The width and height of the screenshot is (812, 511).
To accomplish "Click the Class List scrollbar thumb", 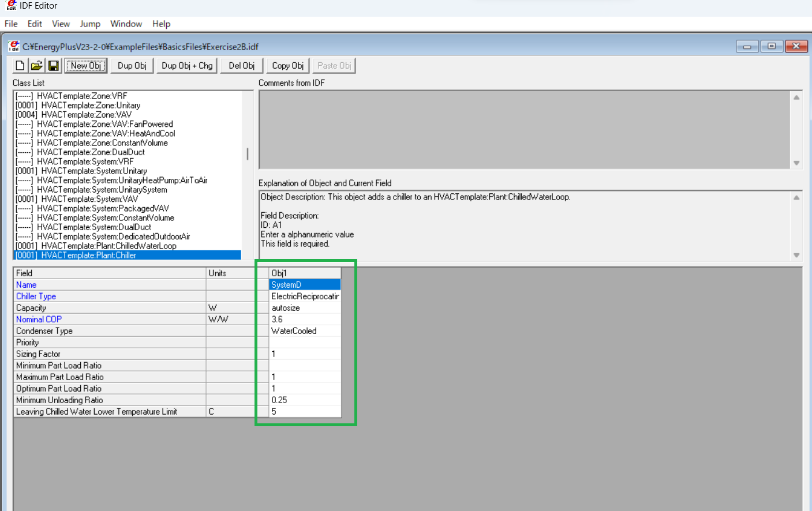I will pyautogui.click(x=248, y=154).
